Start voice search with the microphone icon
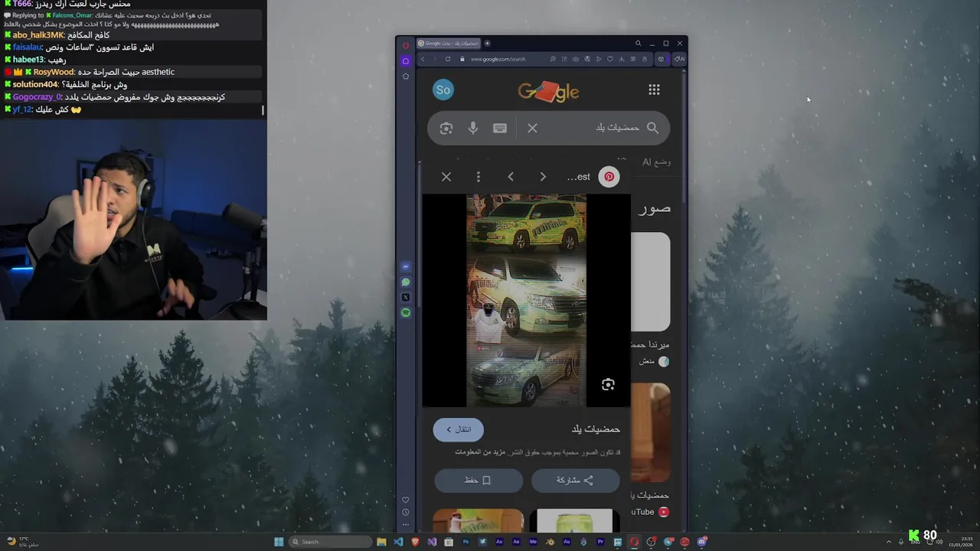 [x=473, y=129]
